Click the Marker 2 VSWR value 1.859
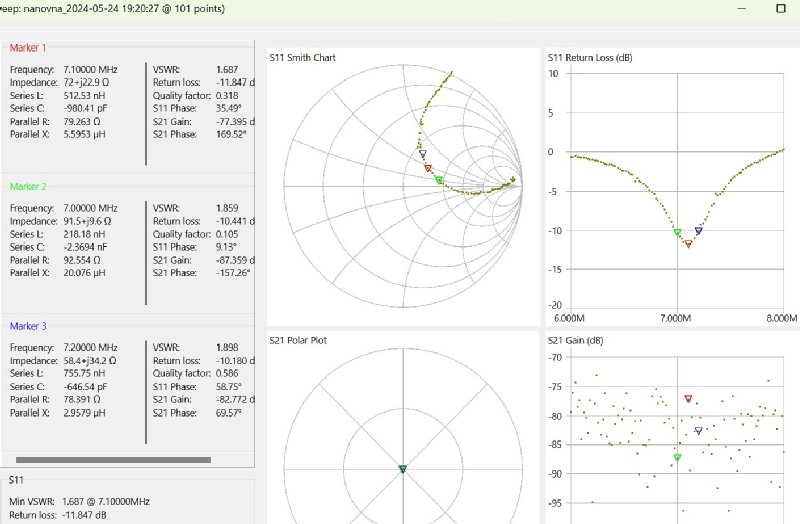The width and height of the screenshot is (800, 524). click(x=227, y=208)
